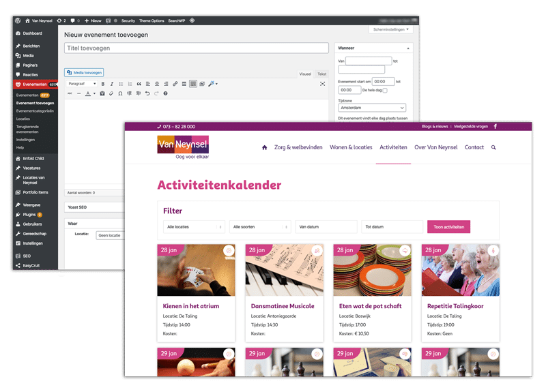Open SearchWP in the admin bar
The image size is (546, 392).
(x=177, y=20)
